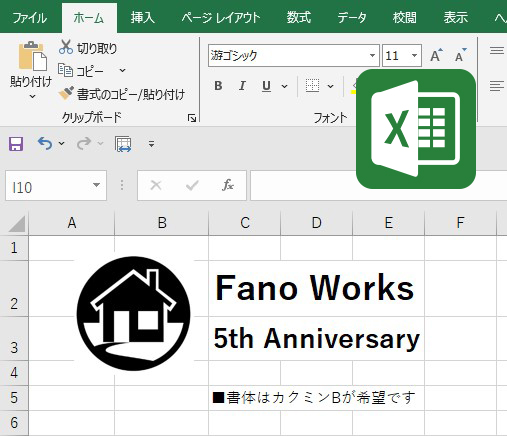Select cell with 5th Anniversary text

[316, 338]
